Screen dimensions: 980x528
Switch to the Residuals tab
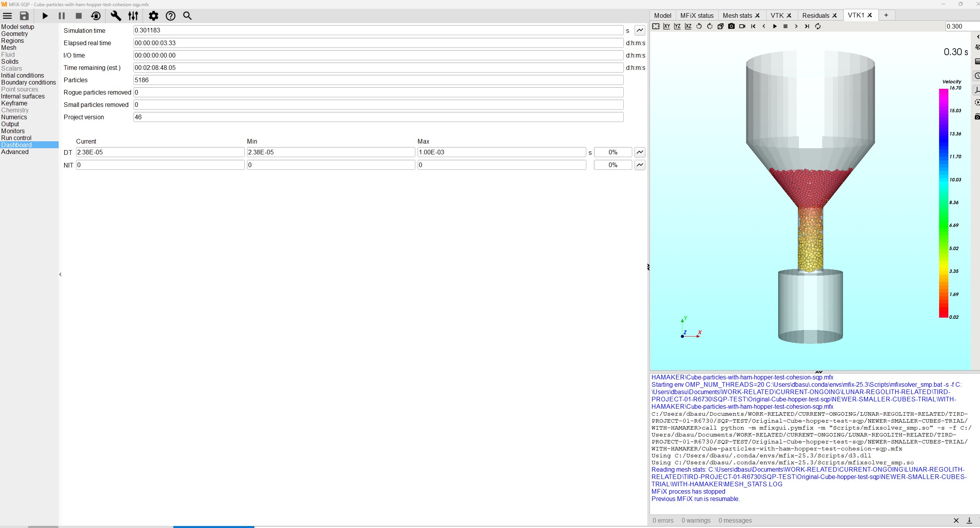(x=816, y=15)
